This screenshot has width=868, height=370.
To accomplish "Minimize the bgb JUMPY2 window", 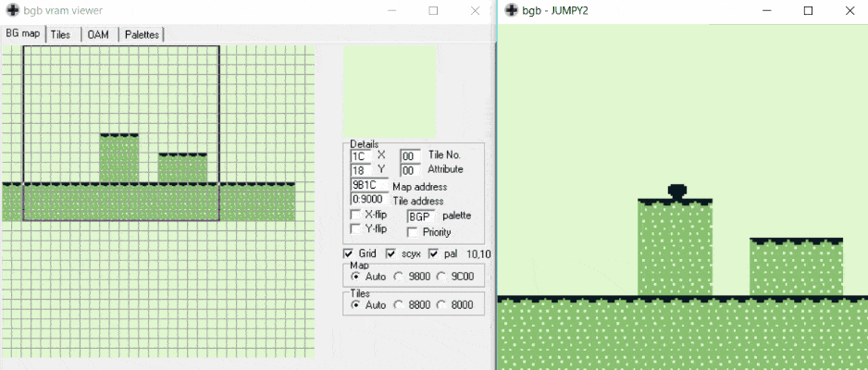I will tap(767, 10).
